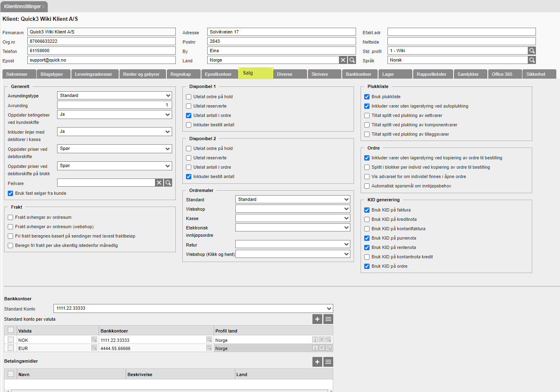Select the Sikkerhet tab
The width and height of the screenshot is (560, 392).
539,74
